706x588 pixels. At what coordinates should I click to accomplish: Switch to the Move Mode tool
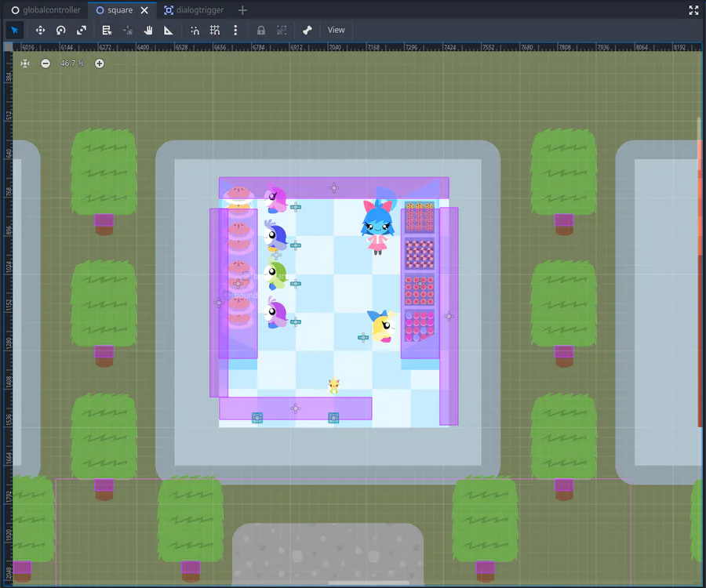point(40,30)
